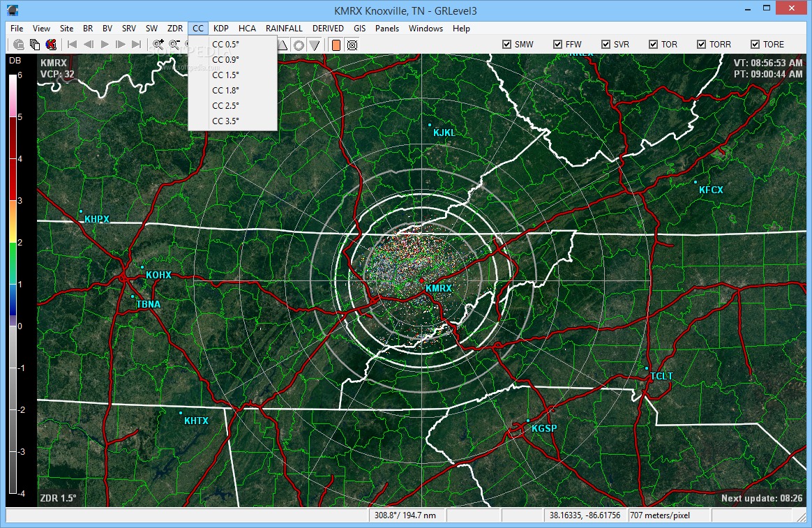
Task: Click the cursor coordinates 38.16335, -86.61756
Action: tap(585, 515)
